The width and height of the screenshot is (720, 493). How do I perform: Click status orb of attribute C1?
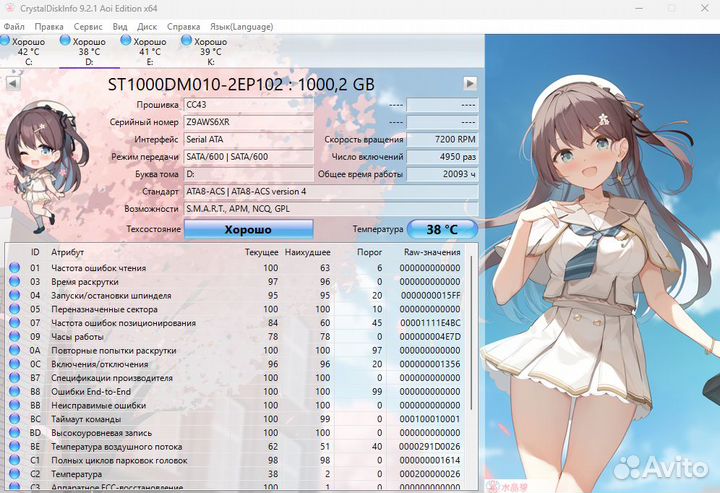(14, 460)
